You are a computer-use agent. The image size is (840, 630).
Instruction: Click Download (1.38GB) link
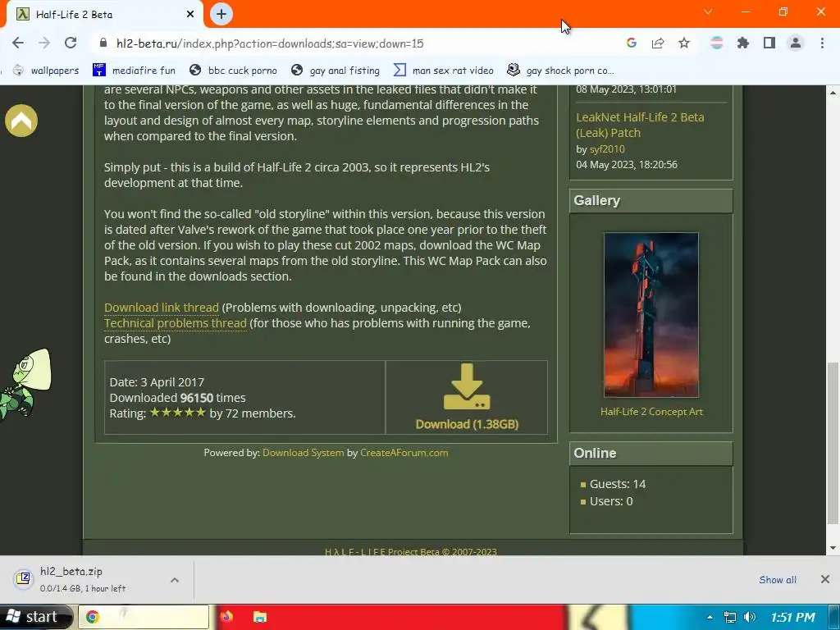467,424
